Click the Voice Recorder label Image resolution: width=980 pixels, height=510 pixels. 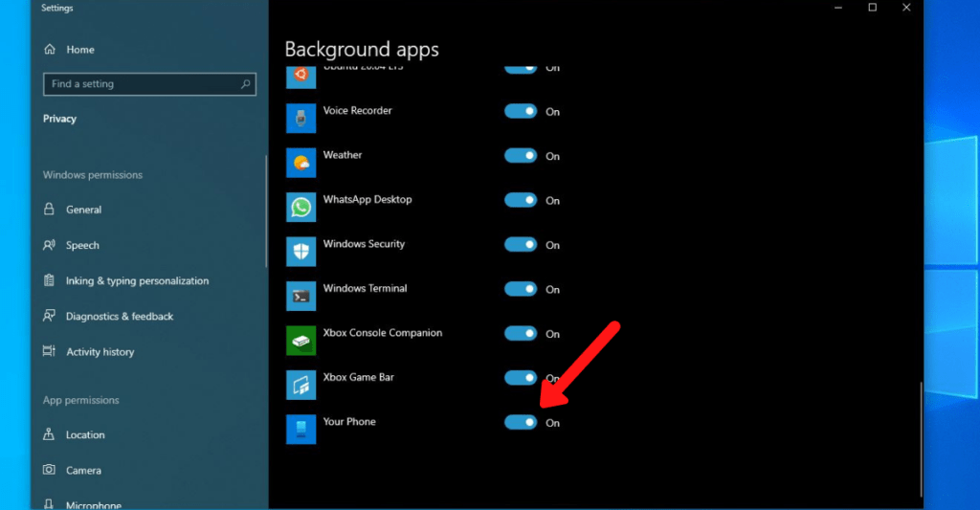tap(357, 111)
